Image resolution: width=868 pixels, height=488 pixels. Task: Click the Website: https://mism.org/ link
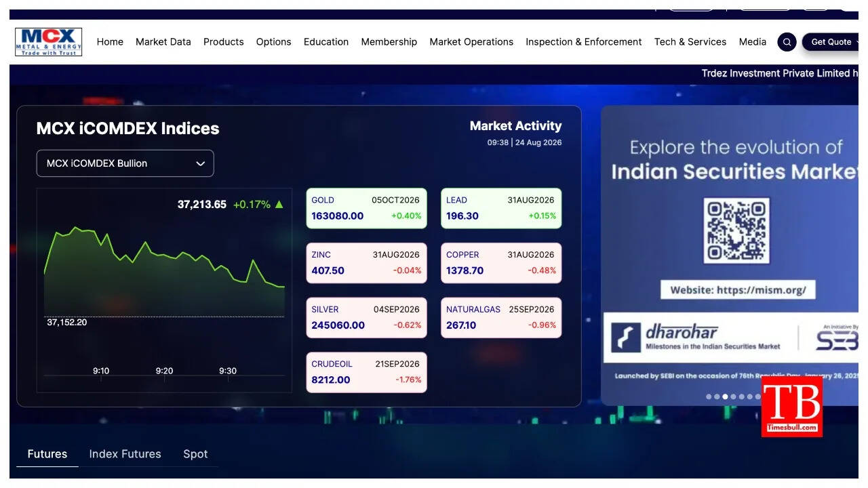pos(738,290)
